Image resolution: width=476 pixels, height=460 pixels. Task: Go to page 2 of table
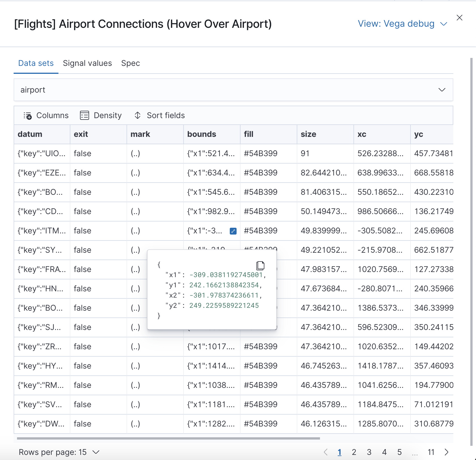(x=354, y=452)
